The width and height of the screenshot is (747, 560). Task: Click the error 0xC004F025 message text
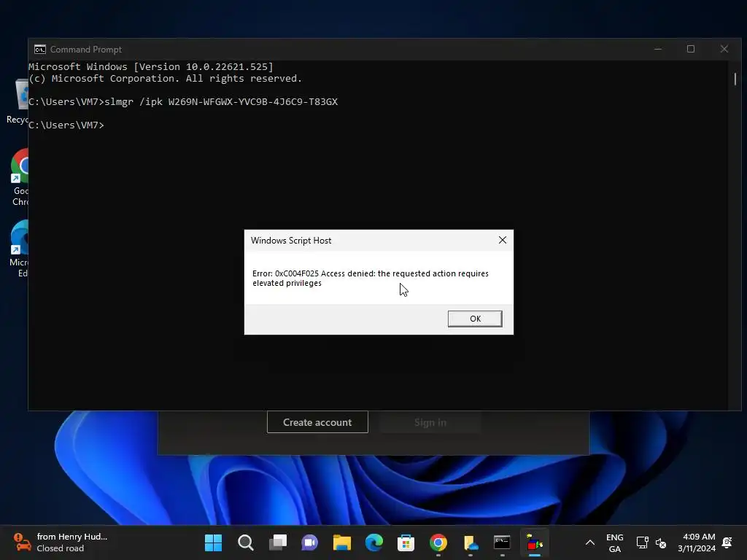tap(370, 278)
